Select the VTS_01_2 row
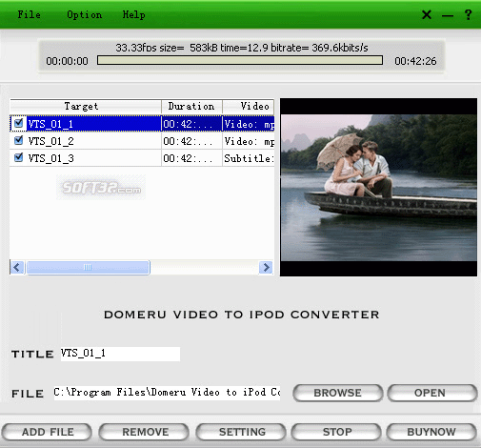 [142, 141]
